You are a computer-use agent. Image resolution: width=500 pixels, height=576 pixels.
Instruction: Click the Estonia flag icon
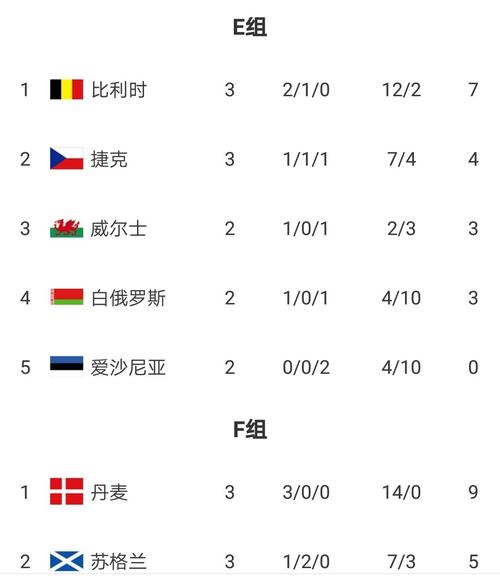pos(66,363)
